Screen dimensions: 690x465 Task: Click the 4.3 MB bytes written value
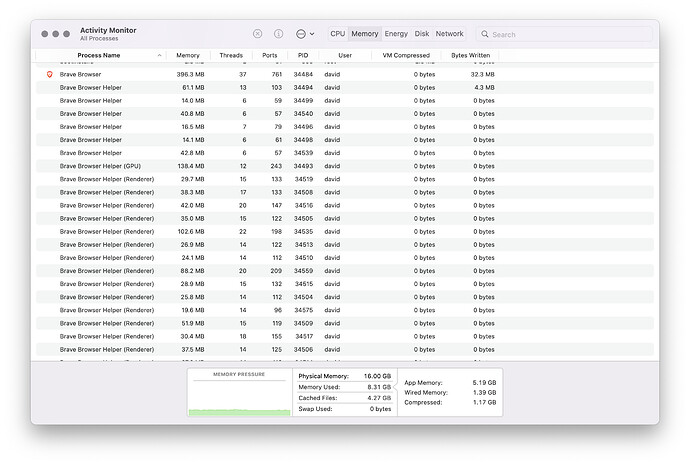point(484,88)
